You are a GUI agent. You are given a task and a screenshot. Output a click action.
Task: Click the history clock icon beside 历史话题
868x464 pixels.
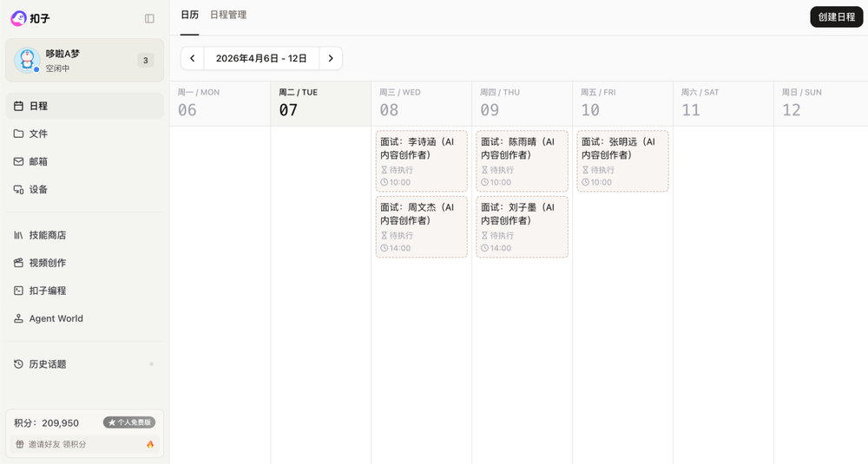tap(18, 364)
